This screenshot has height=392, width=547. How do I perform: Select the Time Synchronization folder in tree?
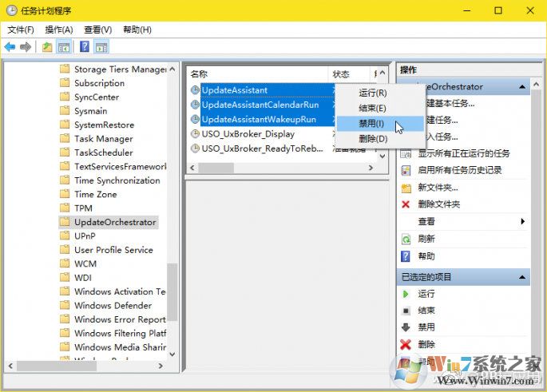click(117, 180)
